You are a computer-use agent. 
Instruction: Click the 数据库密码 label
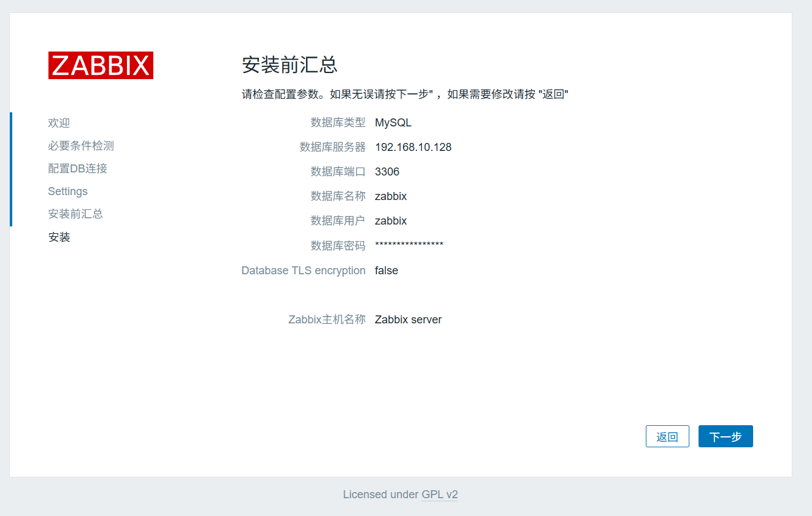(x=338, y=246)
